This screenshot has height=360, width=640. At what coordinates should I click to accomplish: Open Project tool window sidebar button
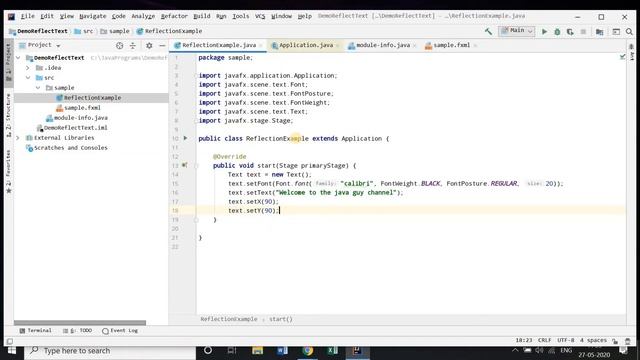tap(9, 63)
